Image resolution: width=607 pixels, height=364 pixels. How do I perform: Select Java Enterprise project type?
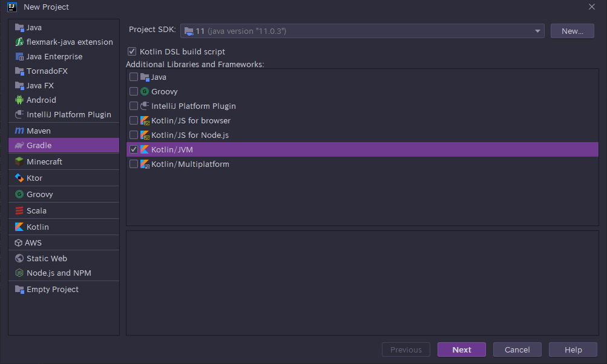[x=54, y=56]
